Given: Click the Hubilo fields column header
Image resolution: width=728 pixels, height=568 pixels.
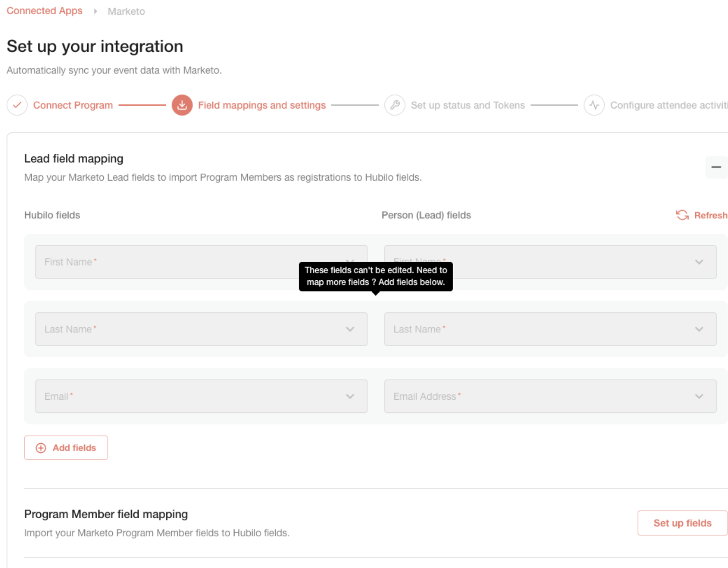Looking at the screenshot, I should (x=52, y=215).
